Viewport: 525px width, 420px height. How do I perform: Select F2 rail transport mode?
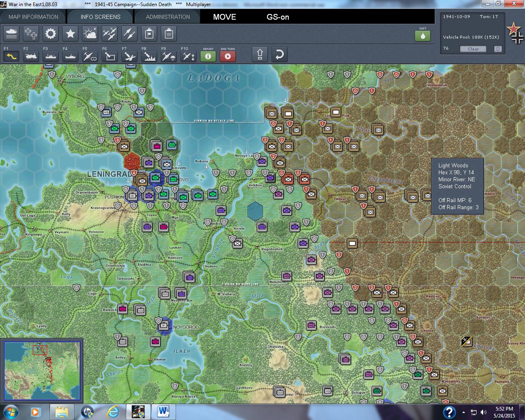31,56
